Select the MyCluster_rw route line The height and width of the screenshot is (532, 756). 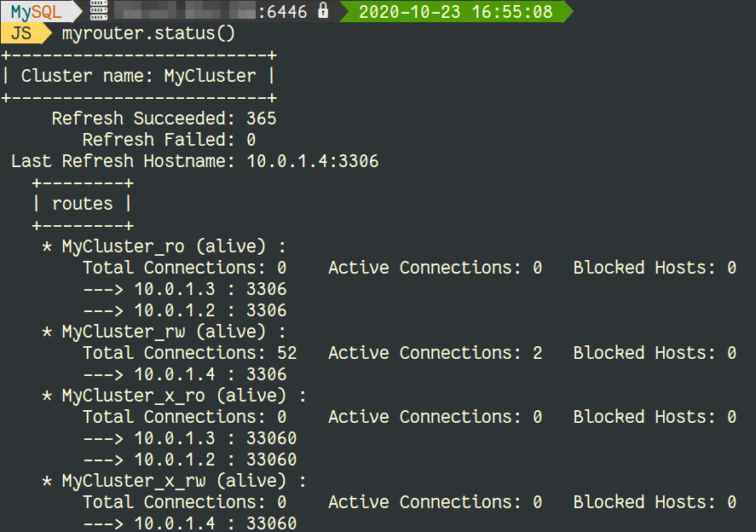(164, 332)
